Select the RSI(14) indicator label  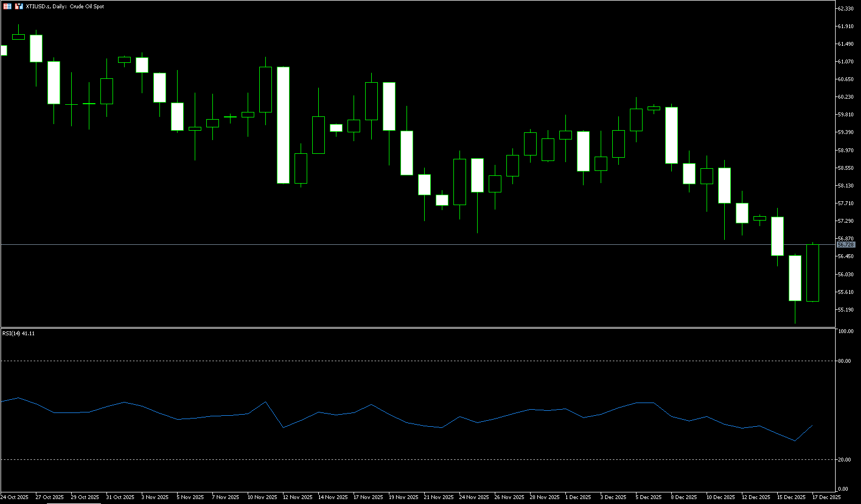(18, 333)
